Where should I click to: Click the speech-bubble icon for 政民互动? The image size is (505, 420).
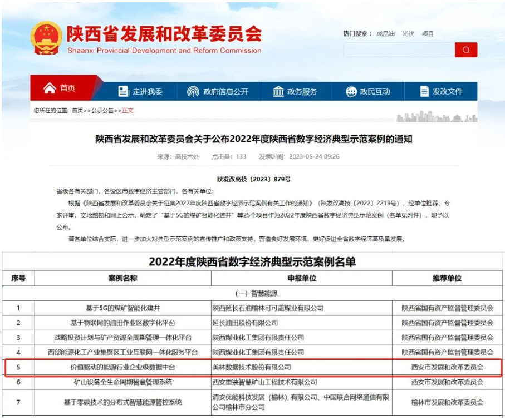[x=351, y=90]
